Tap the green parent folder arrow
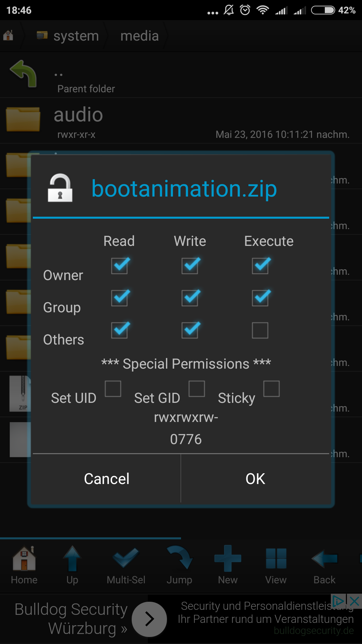Viewport: 362px width, 644px height. coord(23,74)
